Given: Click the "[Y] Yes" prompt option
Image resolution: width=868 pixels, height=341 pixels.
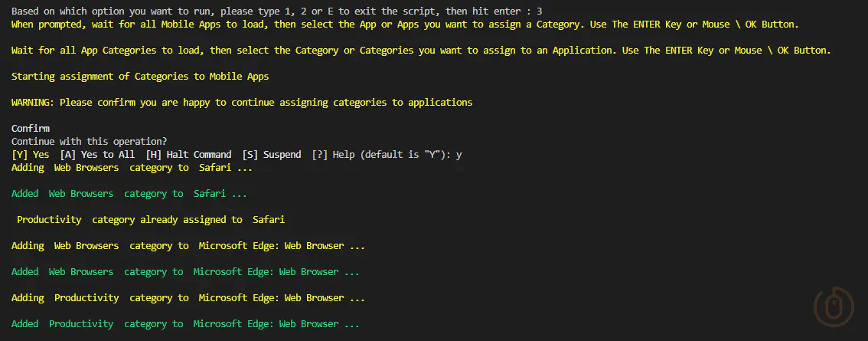Looking at the screenshot, I should click(x=31, y=155).
